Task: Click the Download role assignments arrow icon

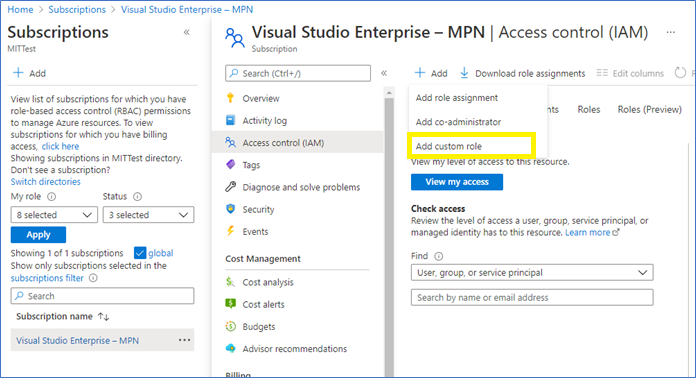Action: coord(464,73)
